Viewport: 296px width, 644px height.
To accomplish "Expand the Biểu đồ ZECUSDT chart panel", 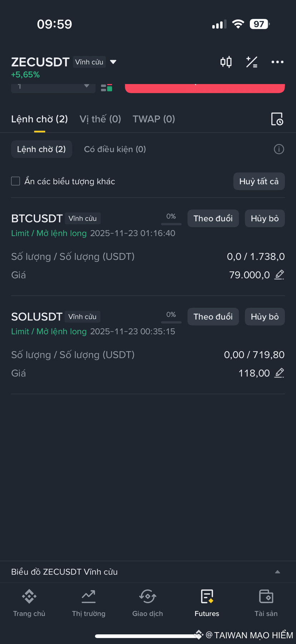I will coord(277,572).
